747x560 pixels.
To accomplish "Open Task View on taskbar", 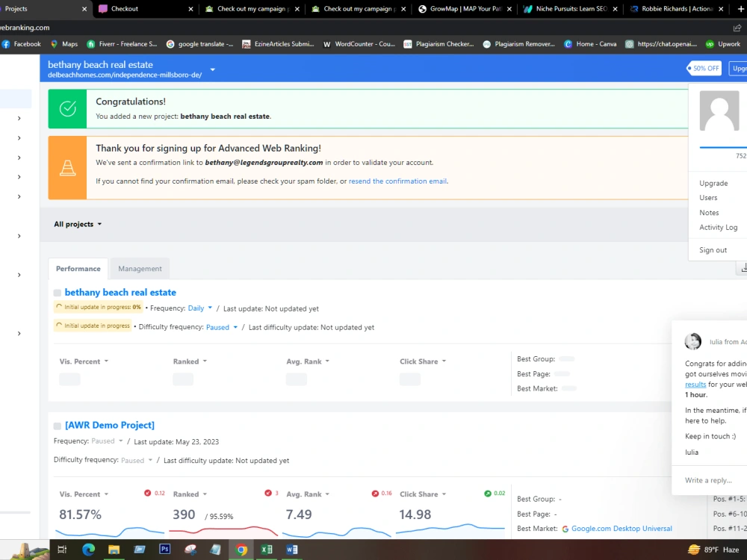I will click(62, 550).
